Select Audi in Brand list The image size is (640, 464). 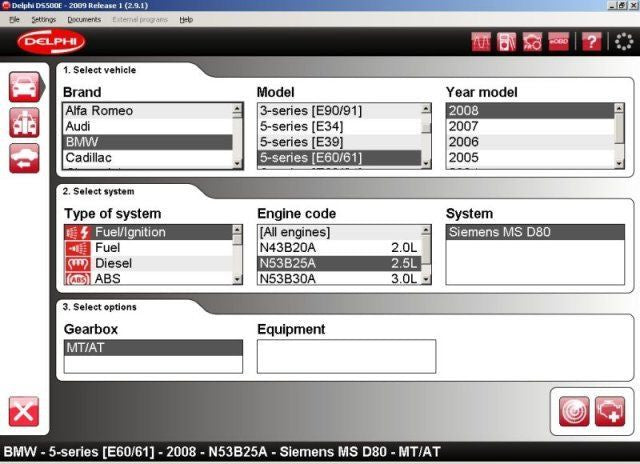click(x=148, y=127)
